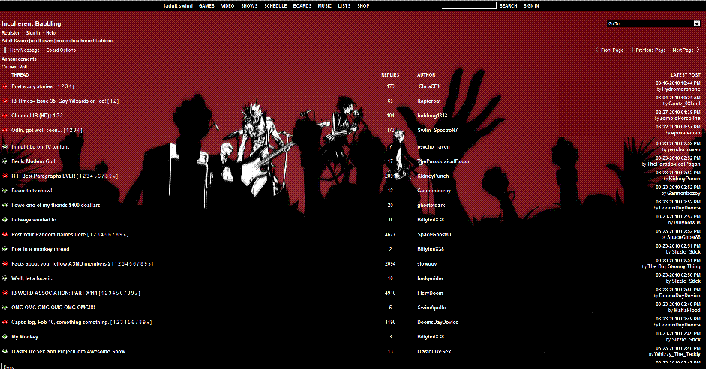Go to First Page of thread list
This screenshot has width=706, height=369.
point(612,50)
